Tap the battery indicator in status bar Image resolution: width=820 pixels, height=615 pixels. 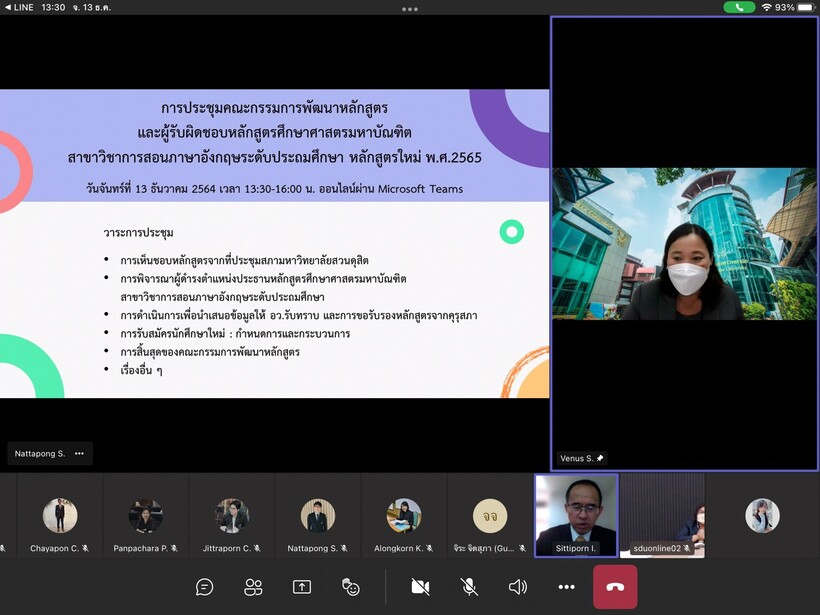[x=806, y=7]
